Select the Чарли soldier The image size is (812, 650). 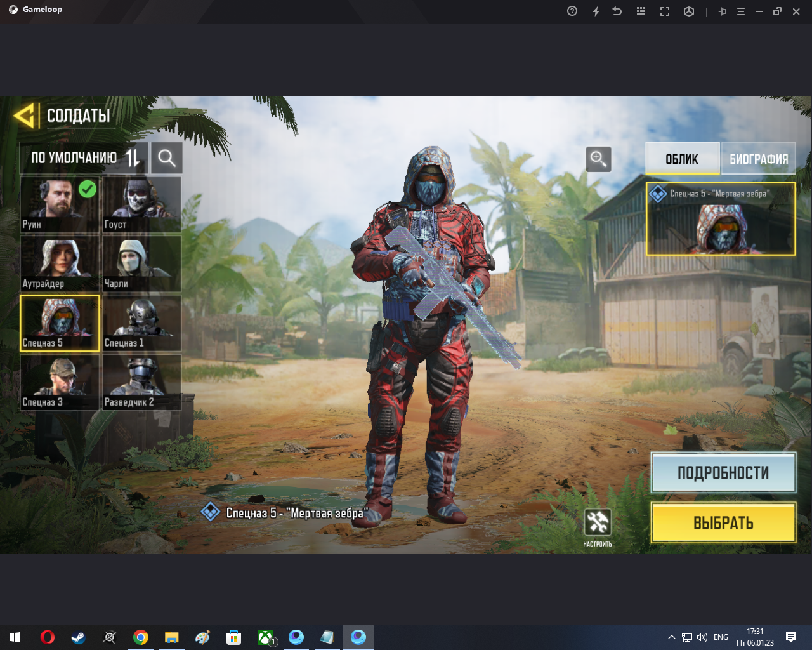click(x=142, y=263)
